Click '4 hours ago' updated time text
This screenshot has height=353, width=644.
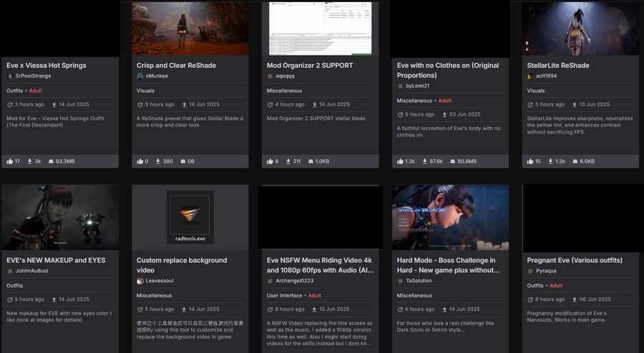pos(290,104)
